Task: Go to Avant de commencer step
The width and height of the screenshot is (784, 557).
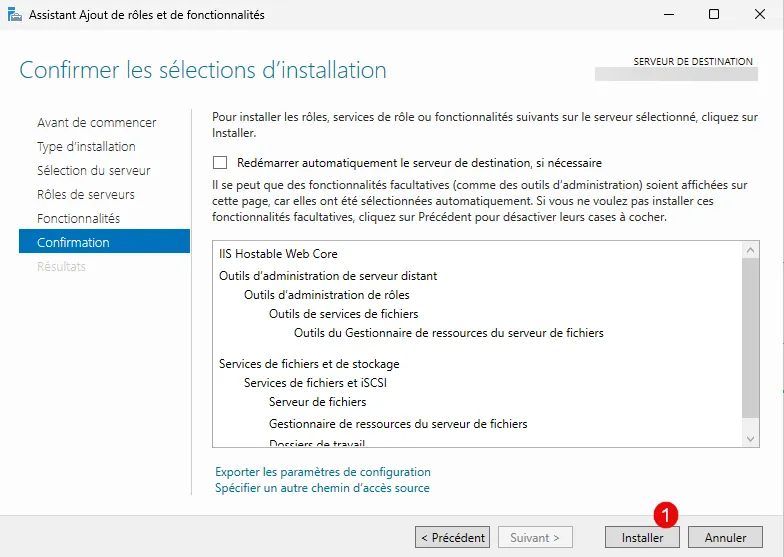Action: tap(96, 123)
